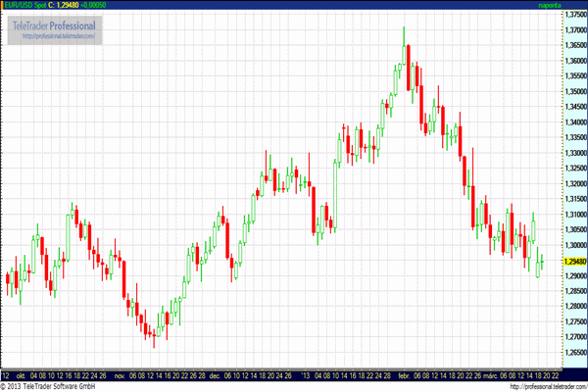Click the orange icon in the title bar corner
This screenshot has width=588, height=392.
[x=5, y=5]
